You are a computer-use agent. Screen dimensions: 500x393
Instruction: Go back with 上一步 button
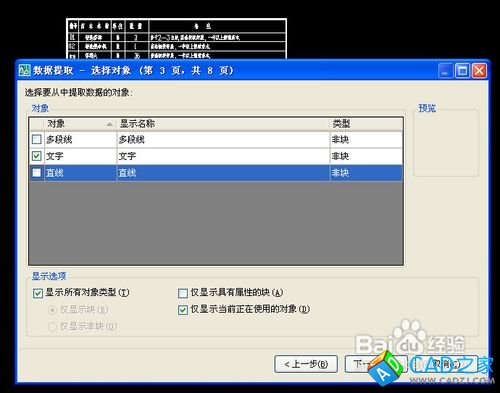tap(306, 364)
